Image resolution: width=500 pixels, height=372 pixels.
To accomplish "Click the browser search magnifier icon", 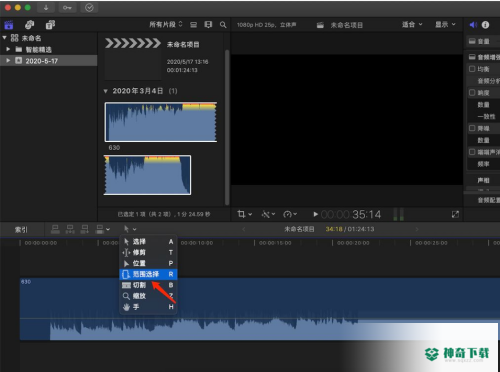I will (223, 25).
